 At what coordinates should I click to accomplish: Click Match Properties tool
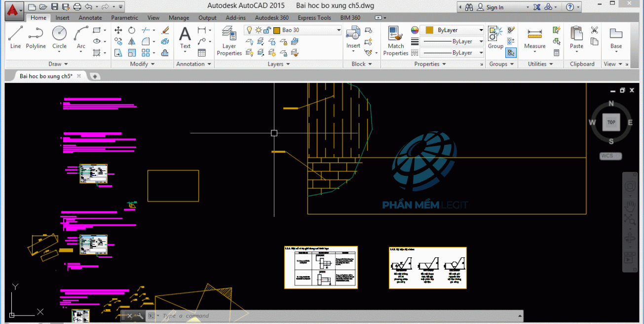pos(396,41)
